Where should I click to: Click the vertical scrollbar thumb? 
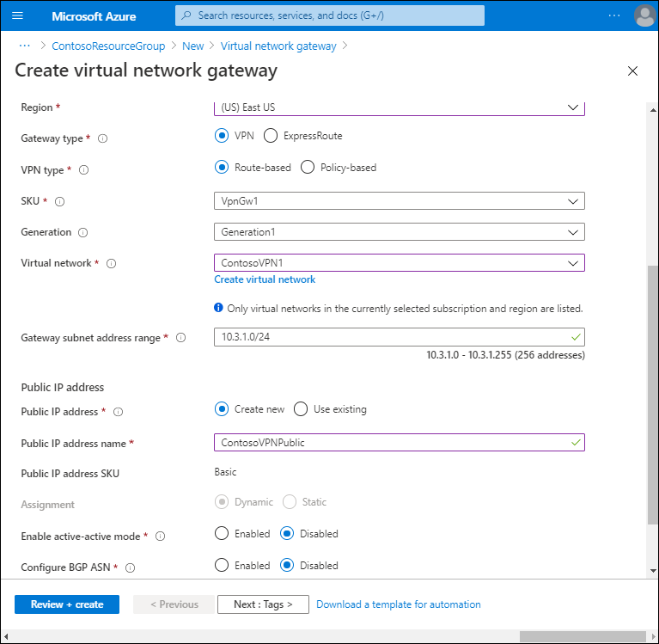(653, 395)
